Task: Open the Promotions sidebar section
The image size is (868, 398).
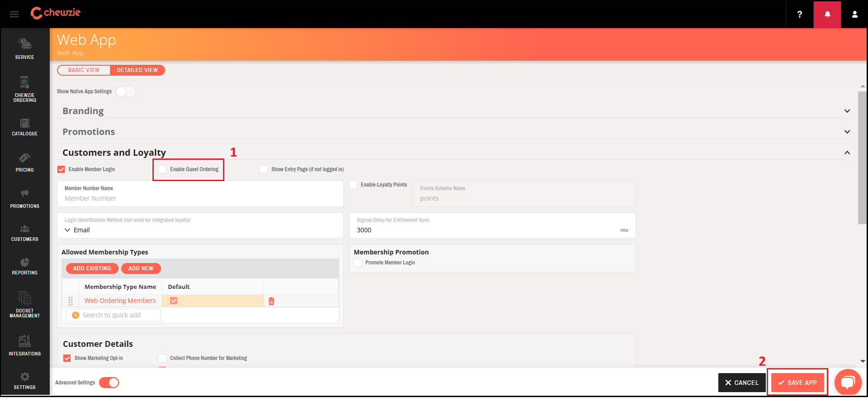Action: pyautogui.click(x=25, y=199)
